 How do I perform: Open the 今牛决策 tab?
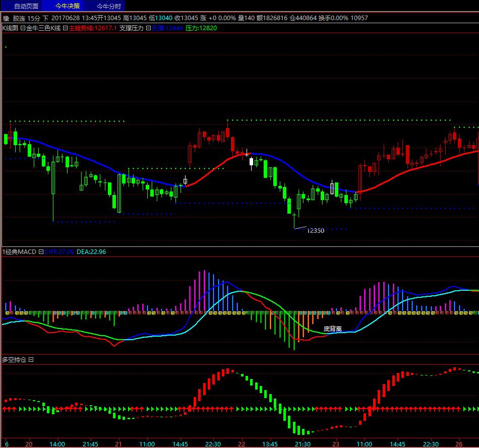pyautogui.click(x=68, y=6)
